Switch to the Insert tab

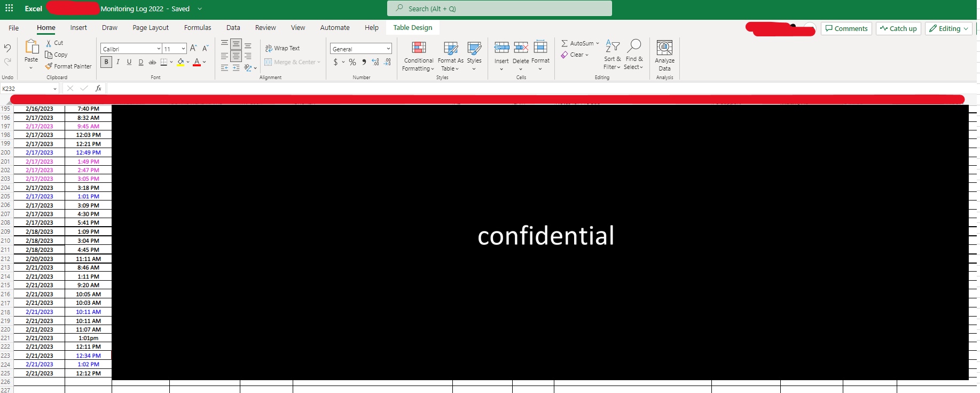pos(79,28)
